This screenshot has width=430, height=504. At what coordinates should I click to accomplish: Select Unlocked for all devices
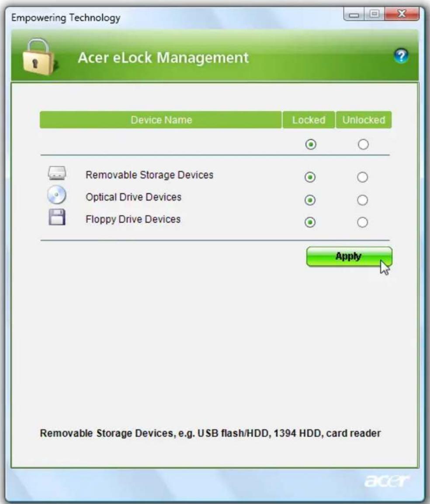[363, 144]
